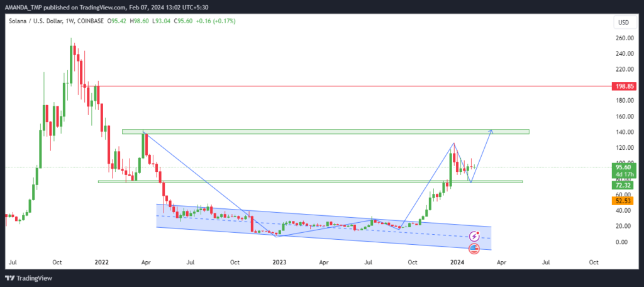Select the blue descending channel drawing
This screenshot has width=644, height=287.
(324, 227)
